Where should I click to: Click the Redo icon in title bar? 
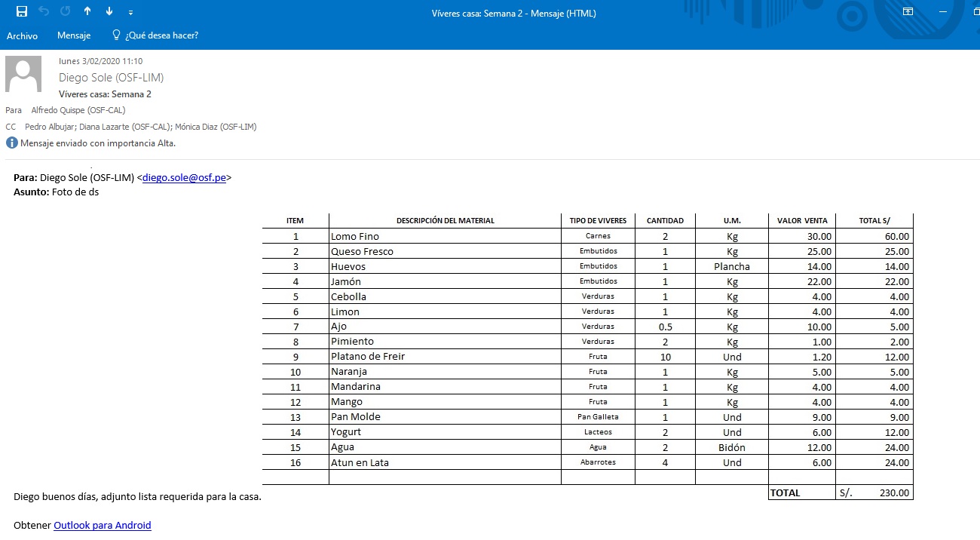(65, 11)
